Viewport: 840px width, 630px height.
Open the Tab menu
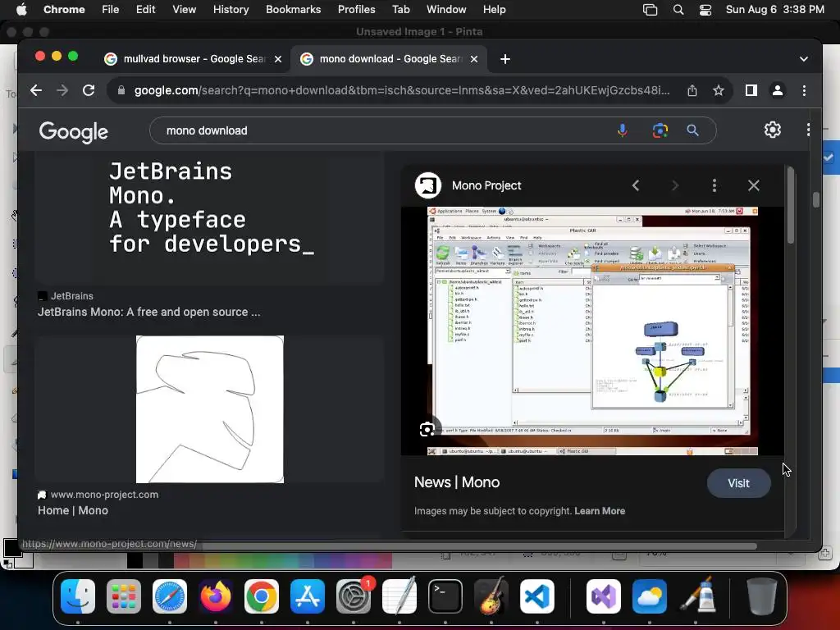pos(400,10)
